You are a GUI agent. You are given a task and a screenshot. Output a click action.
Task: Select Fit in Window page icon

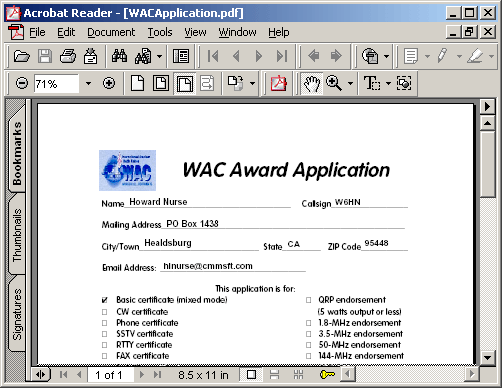pyautogui.click(x=161, y=83)
